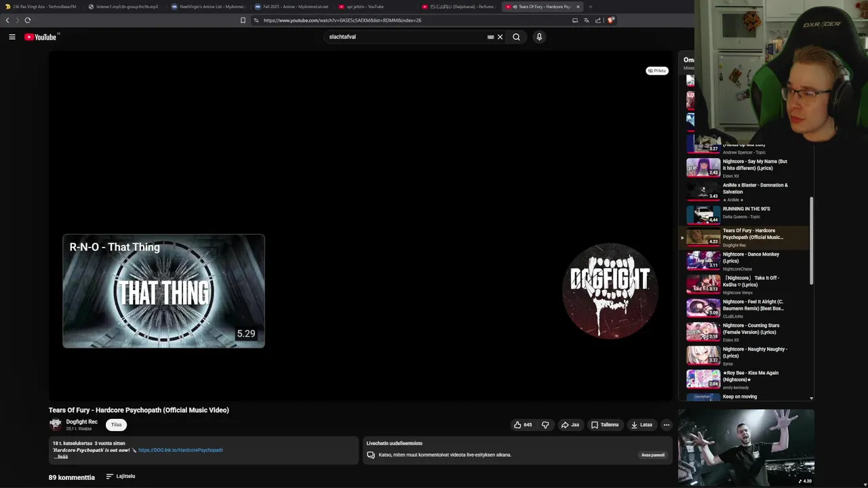Image resolution: width=868 pixels, height=488 pixels.
Task: Click the video title Tears Of Fury text
Action: [x=139, y=410]
